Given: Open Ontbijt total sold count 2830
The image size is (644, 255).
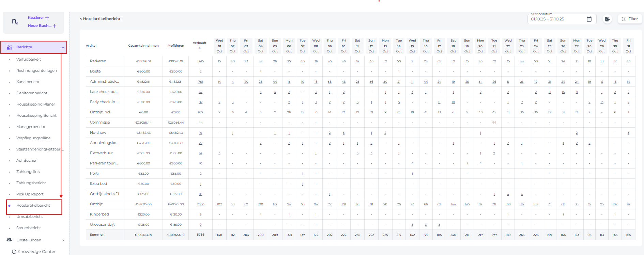Looking at the screenshot, I should tap(200, 204).
